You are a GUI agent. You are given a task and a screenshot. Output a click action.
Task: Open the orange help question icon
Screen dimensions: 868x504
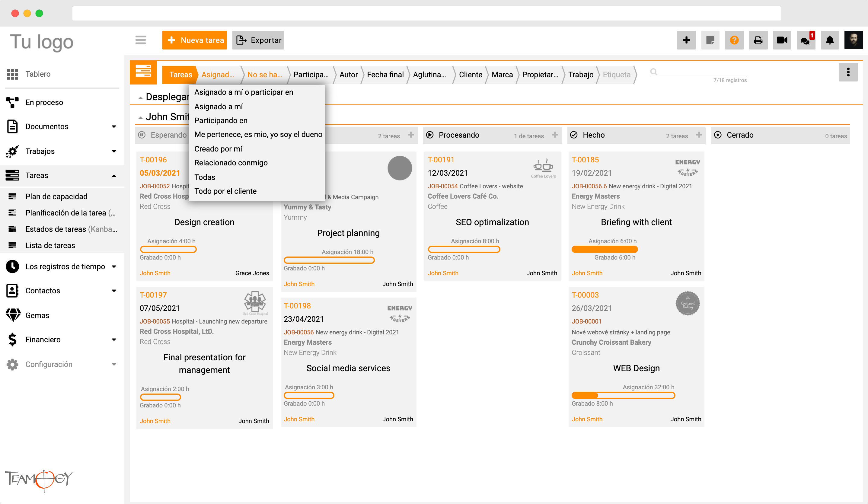tap(734, 40)
